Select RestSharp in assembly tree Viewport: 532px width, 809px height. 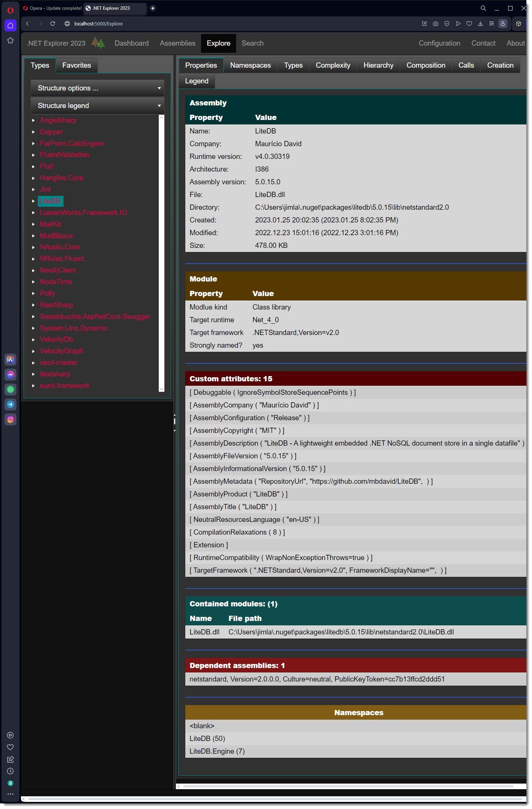click(x=56, y=305)
